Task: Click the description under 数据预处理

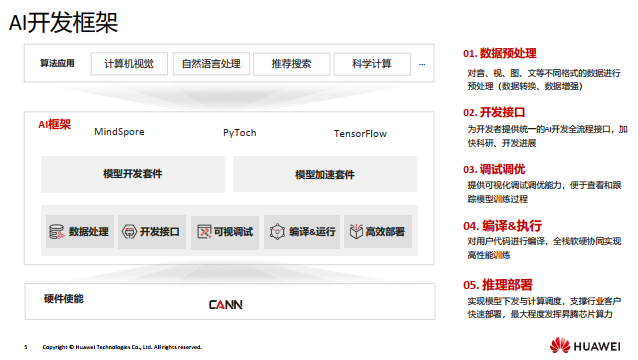Action: point(544,80)
